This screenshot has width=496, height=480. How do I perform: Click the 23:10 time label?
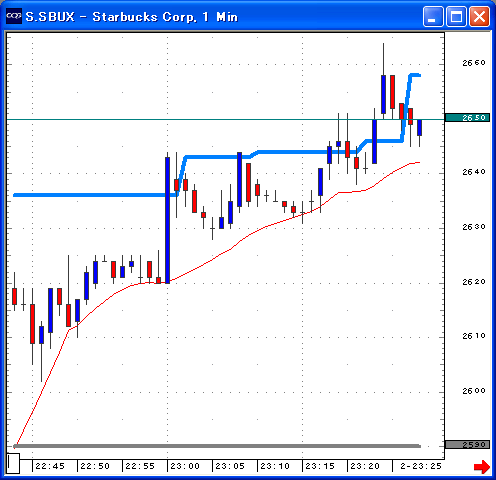click(x=275, y=466)
